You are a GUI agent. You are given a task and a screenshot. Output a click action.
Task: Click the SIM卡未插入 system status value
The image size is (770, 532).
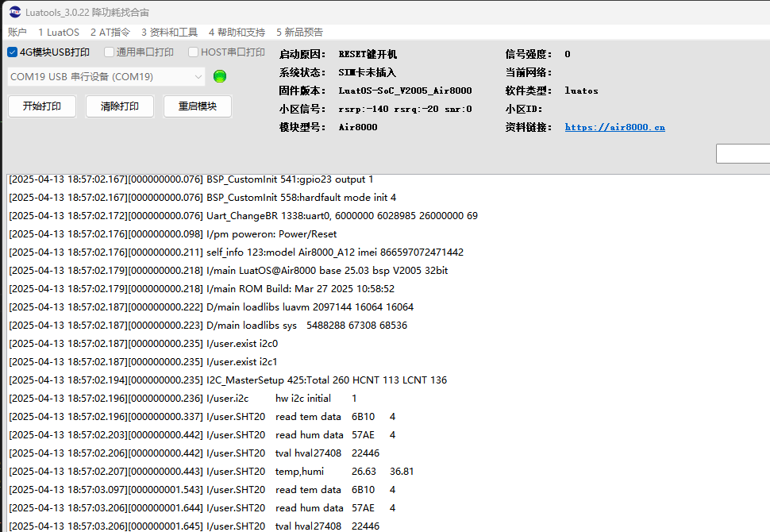coord(367,73)
